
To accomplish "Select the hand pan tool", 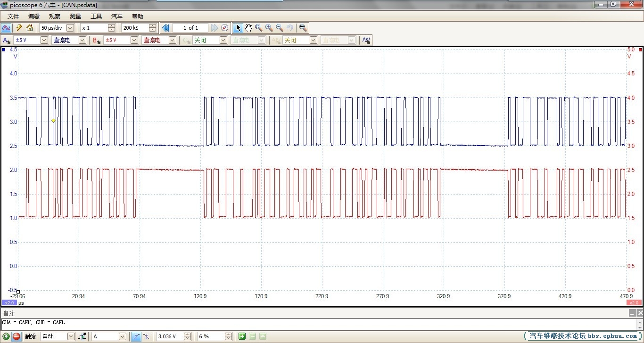I will (x=248, y=28).
